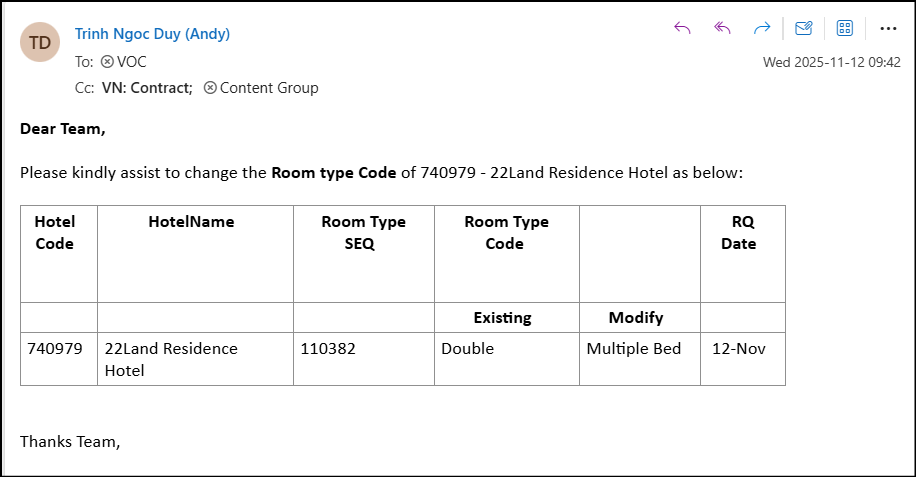
Task: Select the Content Group recipient
Action: (x=268, y=88)
